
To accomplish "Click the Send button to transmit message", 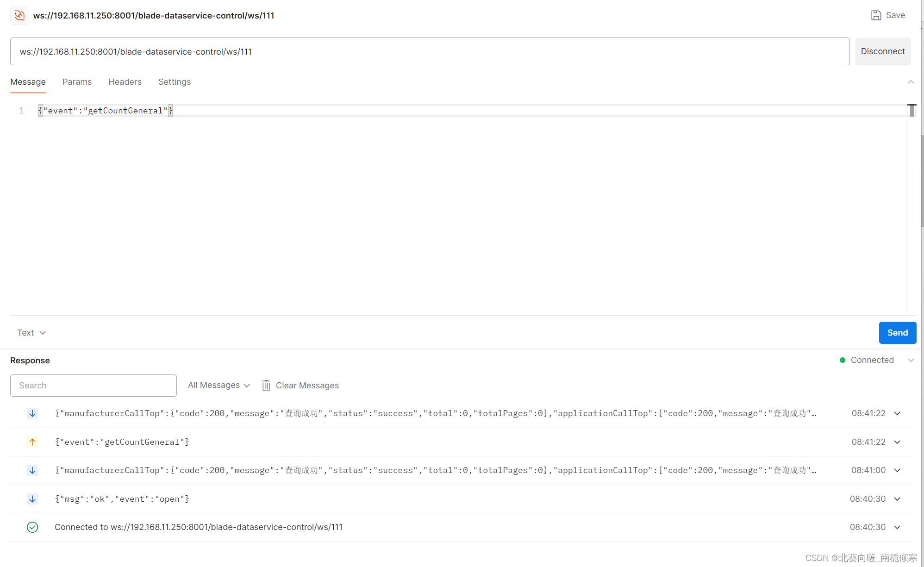I will 897,332.
